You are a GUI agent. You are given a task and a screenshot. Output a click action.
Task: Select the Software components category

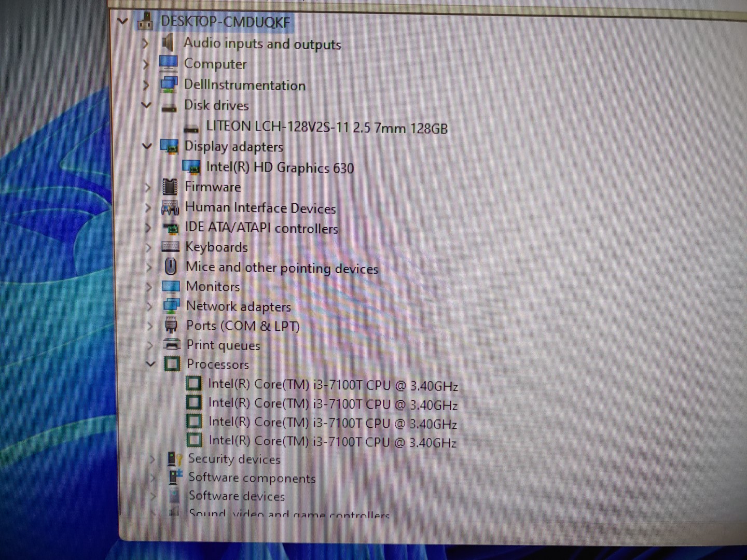[x=252, y=478]
